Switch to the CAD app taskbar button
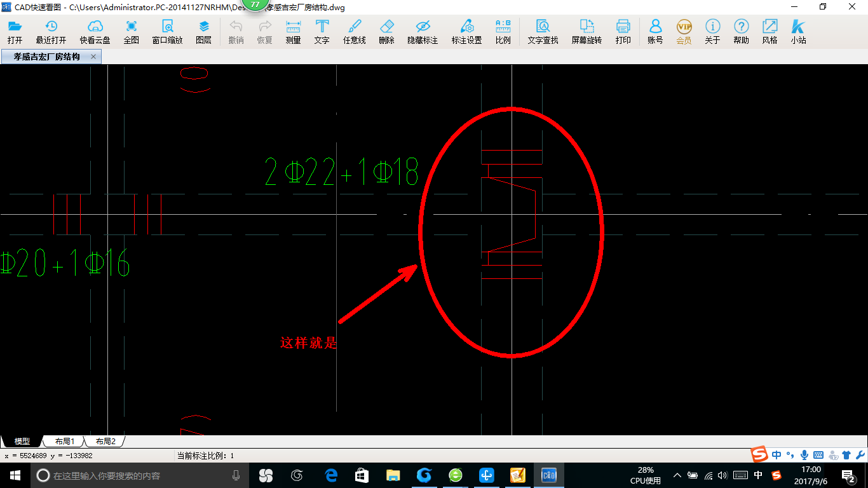868x488 pixels. pos(548,475)
